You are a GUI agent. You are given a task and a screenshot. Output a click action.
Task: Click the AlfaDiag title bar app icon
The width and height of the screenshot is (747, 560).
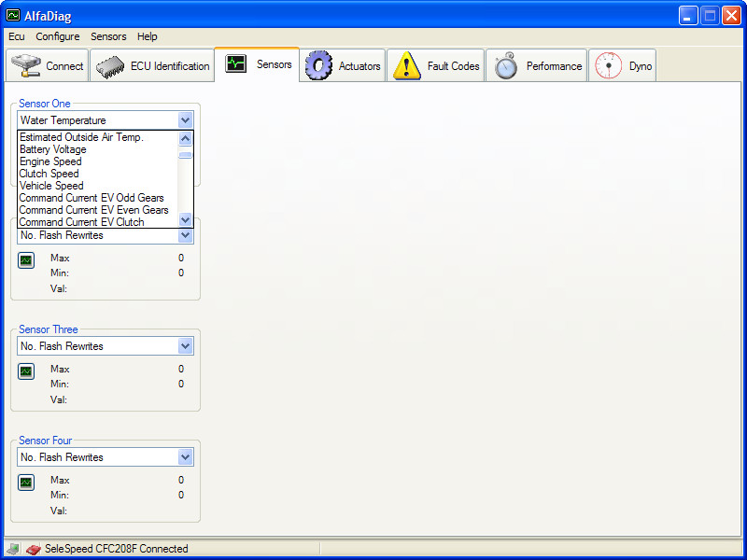point(13,15)
